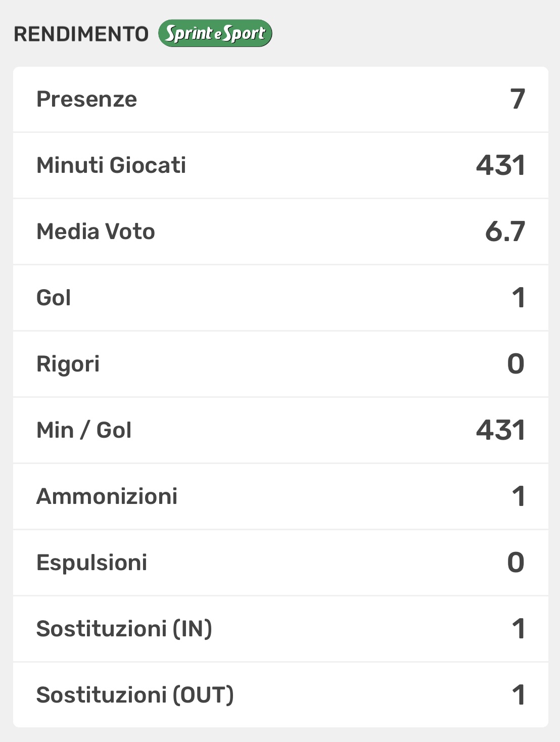Click the RENDIMENTO section heading

click(x=81, y=34)
